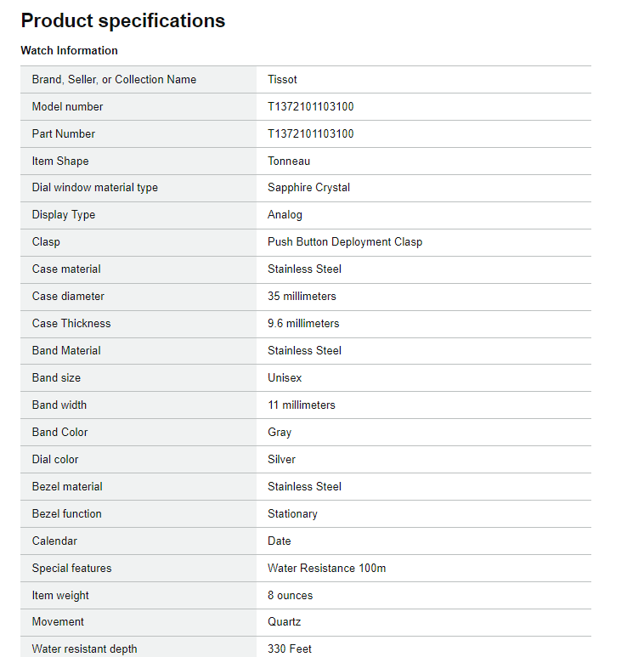The image size is (644, 657).
Task: Select the Silver dial color value
Action: (x=281, y=460)
